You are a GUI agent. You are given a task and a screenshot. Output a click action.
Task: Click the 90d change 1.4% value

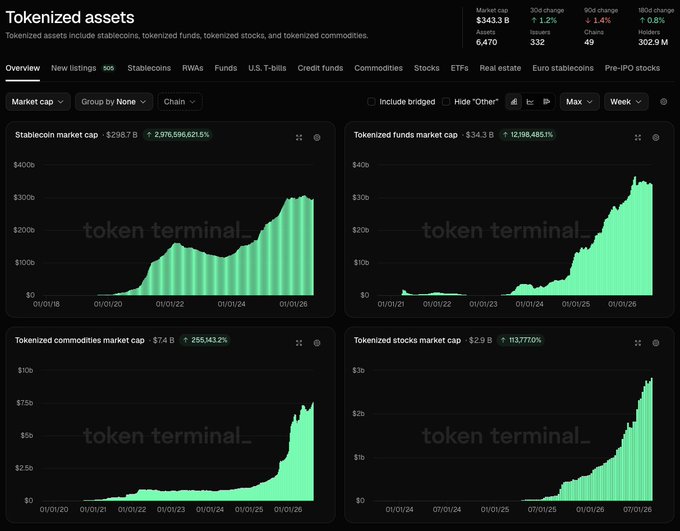pyautogui.click(x=598, y=20)
